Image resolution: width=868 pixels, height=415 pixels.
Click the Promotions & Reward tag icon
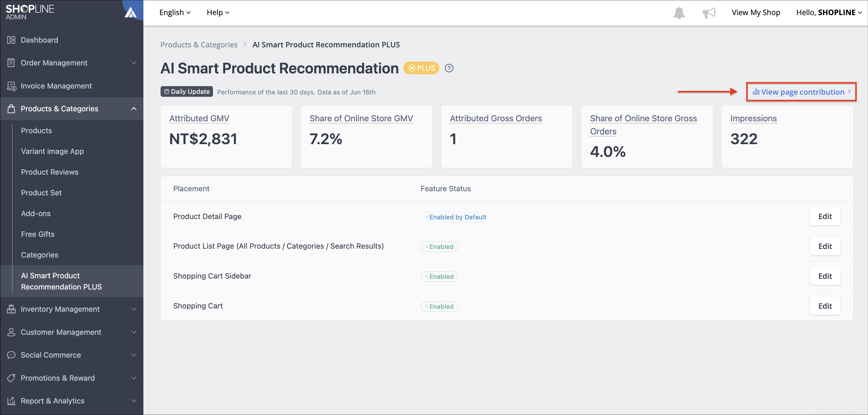tap(11, 378)
